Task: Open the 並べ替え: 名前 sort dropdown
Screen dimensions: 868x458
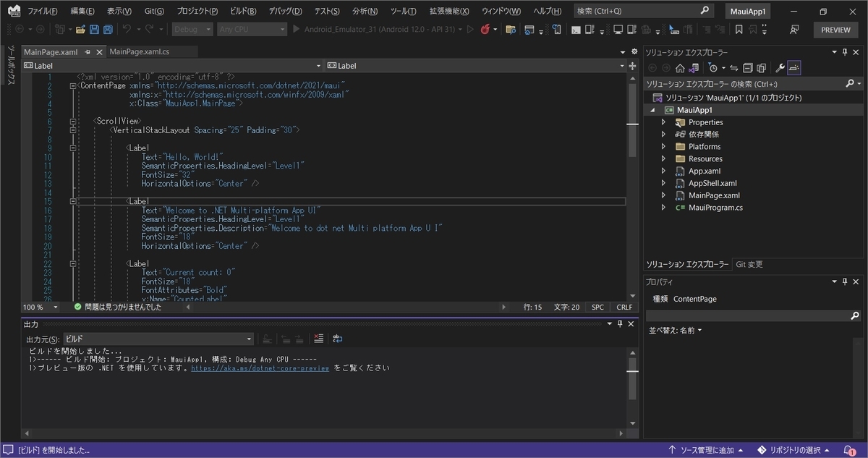Action: (x=676, y=330)
